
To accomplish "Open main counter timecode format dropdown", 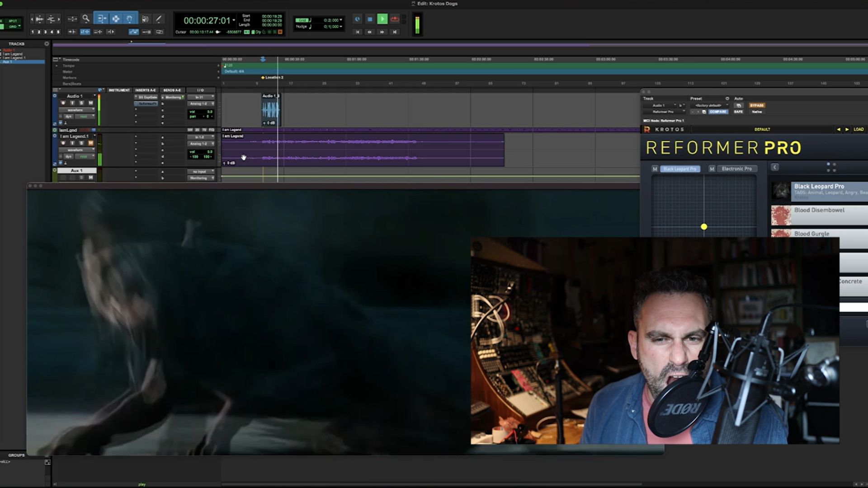I will (234, 21).
